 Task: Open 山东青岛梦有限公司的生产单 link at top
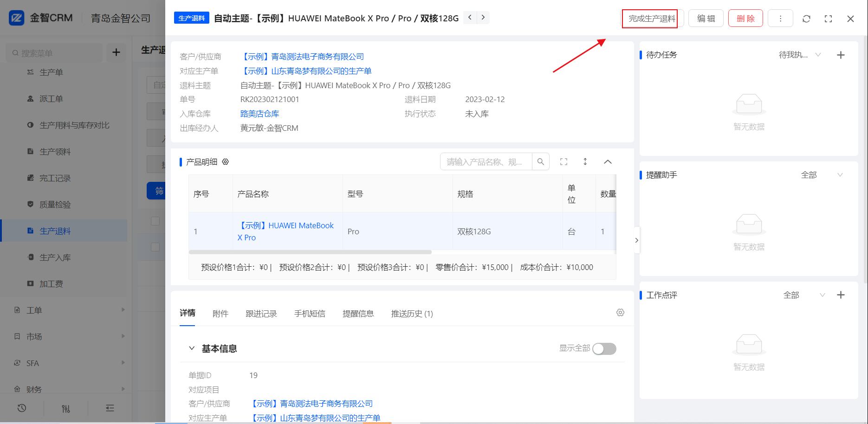[x=306, y=71]
